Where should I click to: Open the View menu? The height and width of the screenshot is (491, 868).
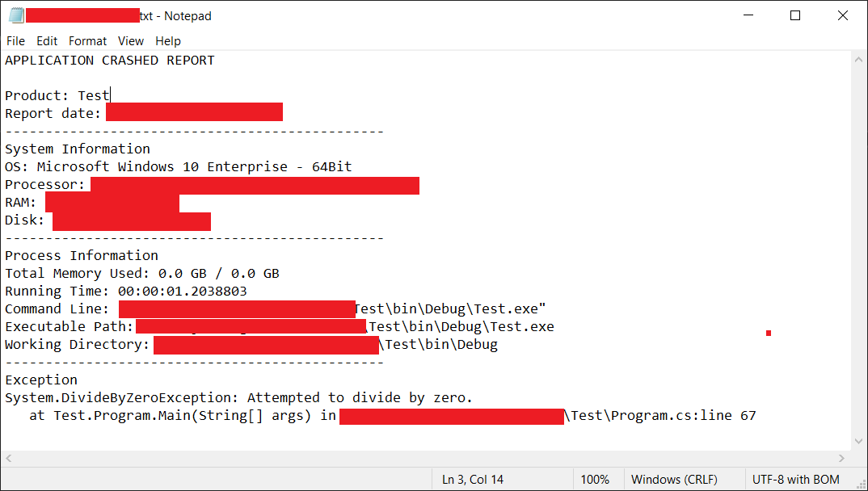click(x=131, y=41)
